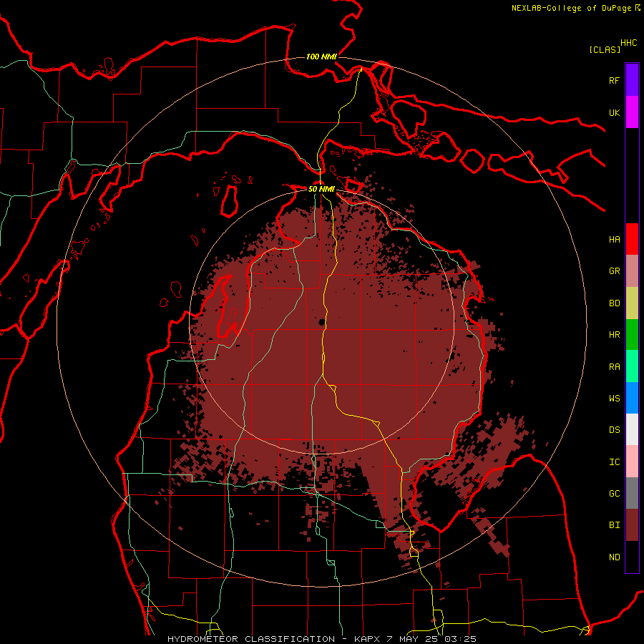This screenshot has height=644, width=644.
Task: Click the WS legend label
Action: 614,399
